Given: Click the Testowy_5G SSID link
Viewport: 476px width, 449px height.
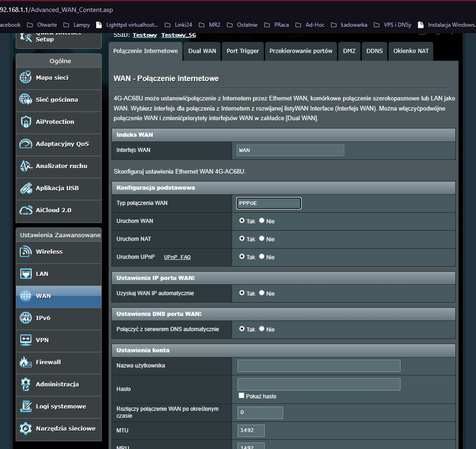Looking at the screenshot, I should (178, 35).
